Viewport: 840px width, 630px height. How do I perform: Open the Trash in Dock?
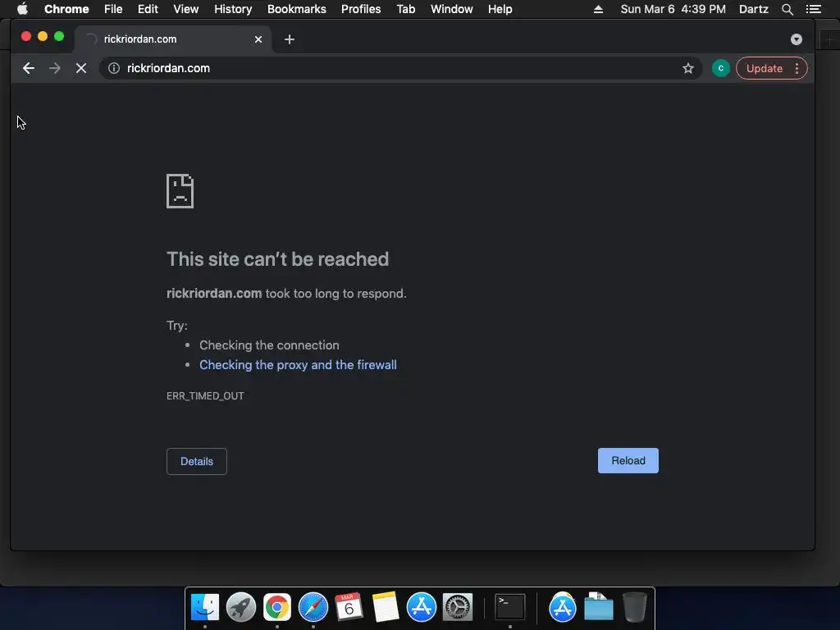click(634, 607)
